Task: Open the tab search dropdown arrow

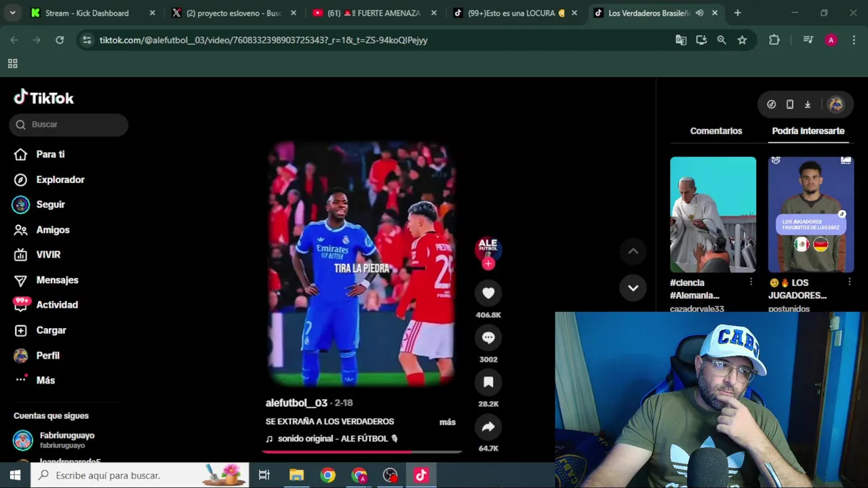Action: pos(12,13)
